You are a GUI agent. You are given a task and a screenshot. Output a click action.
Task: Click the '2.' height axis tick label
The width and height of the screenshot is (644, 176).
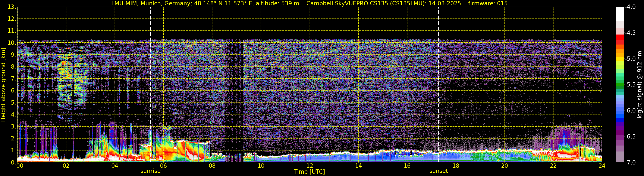pos(13,139)
